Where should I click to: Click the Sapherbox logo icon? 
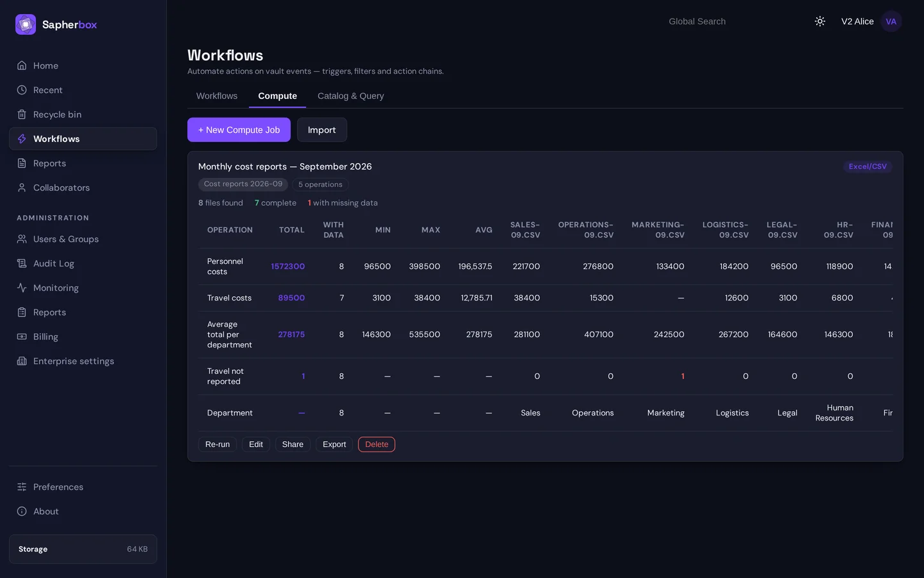(x=26, y=24)
